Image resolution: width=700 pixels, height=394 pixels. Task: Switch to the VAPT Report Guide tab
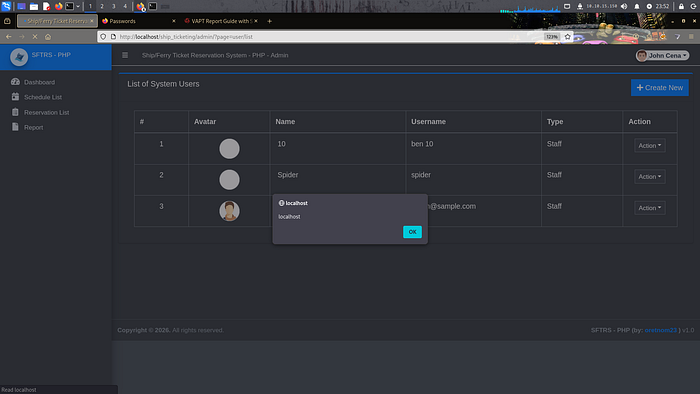(221, 21)
